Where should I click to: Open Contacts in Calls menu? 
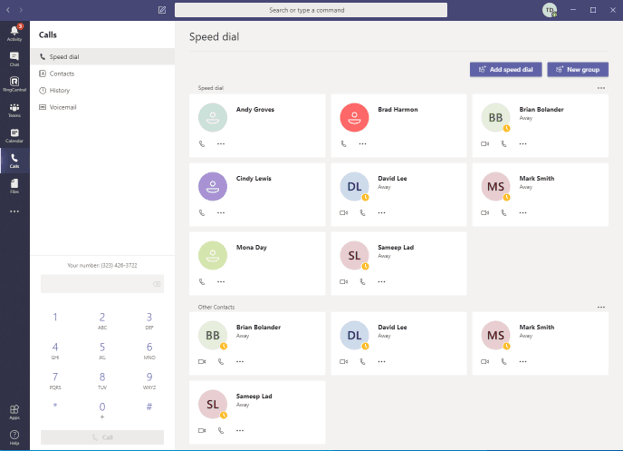(x=103, y=74)
